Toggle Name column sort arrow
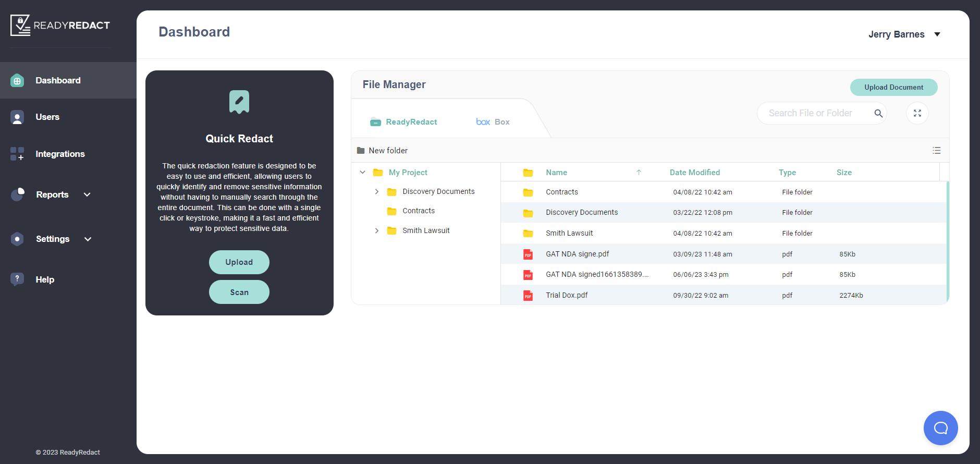The image size is (980, 464). pyautogui.click(x=639, y=173)
